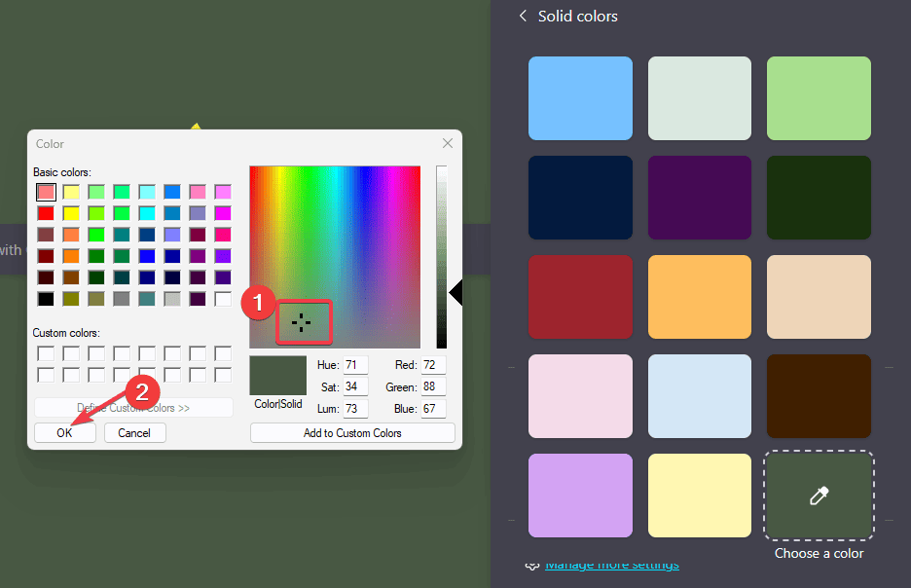Image resolution: width=911 pixels, height=588 pixels.
Task: Select the light blue solid color tile
Action: coord(580,98)
